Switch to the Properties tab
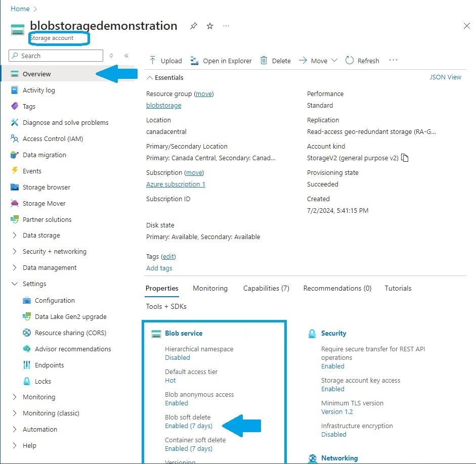 tap(162, 289)
